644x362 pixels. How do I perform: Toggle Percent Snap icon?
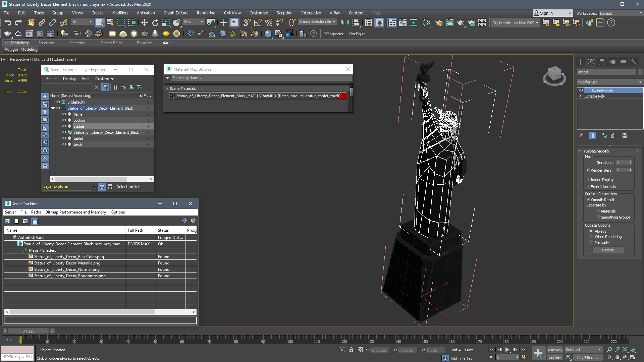(268, 23)
